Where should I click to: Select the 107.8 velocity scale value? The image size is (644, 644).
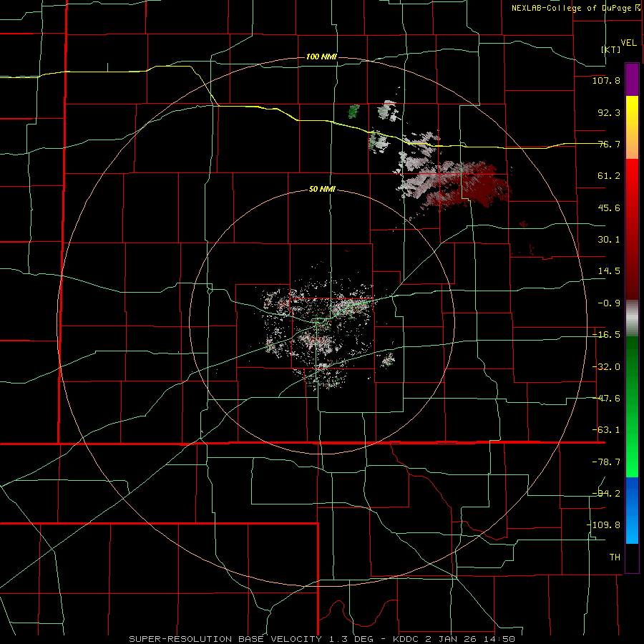pos(606,80)
